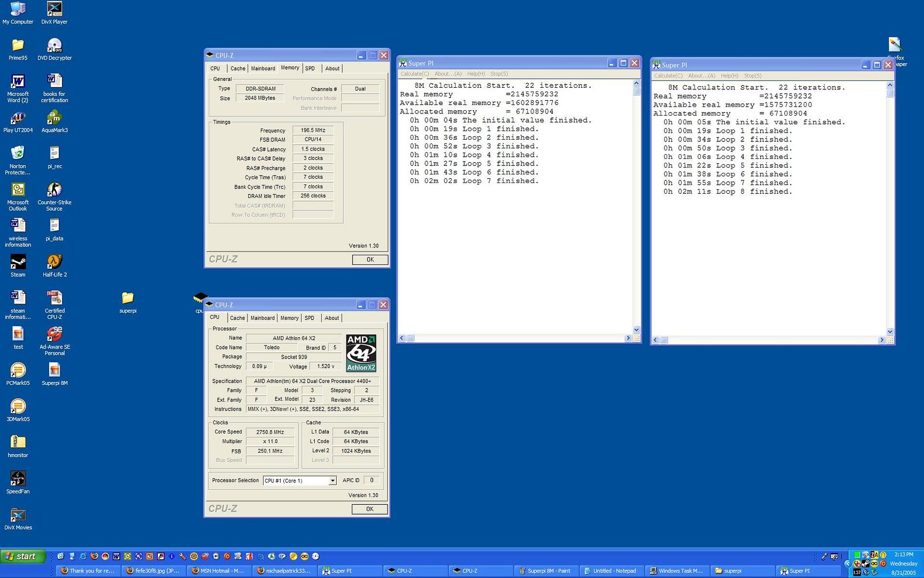Open the Certified CPU-Z image file

54,305
